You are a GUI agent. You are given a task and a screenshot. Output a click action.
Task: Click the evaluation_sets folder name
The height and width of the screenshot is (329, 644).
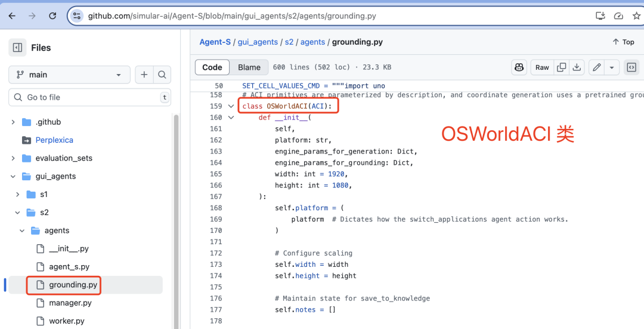[64, 158]
